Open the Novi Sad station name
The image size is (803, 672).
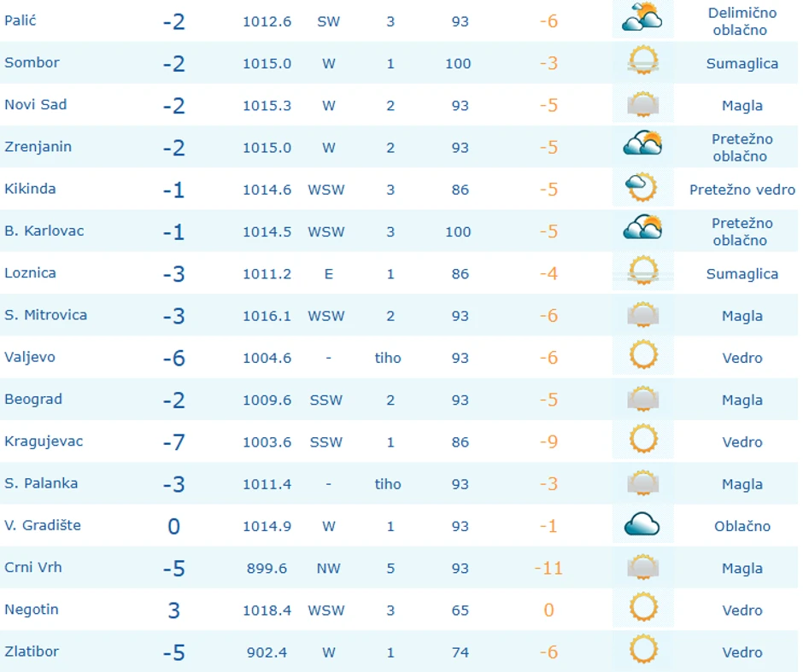[x=35, y=104]
